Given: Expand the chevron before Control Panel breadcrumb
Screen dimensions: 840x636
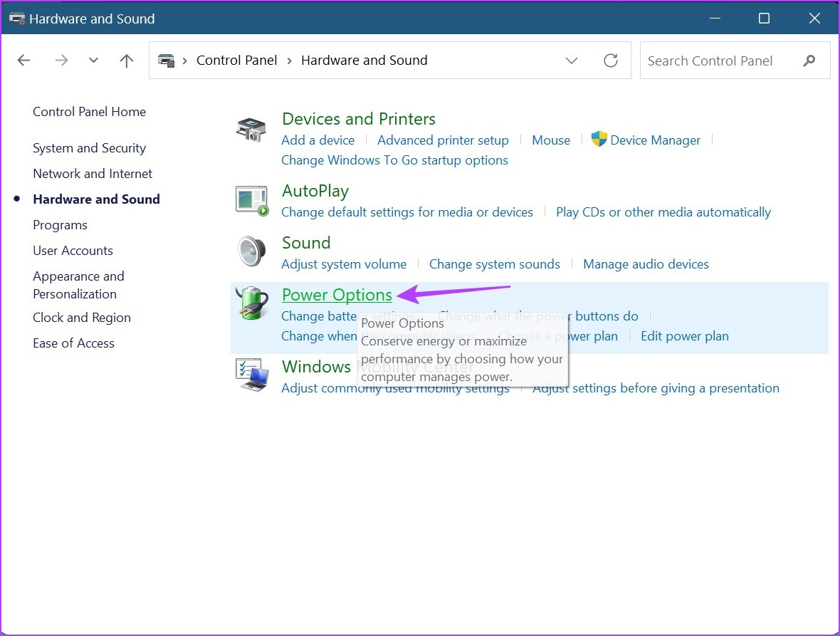Looking at the screenshot, I should coord(185,61).
